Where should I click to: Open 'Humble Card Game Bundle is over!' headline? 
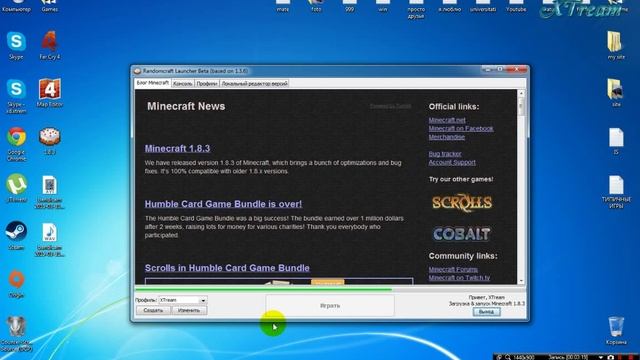223,204
